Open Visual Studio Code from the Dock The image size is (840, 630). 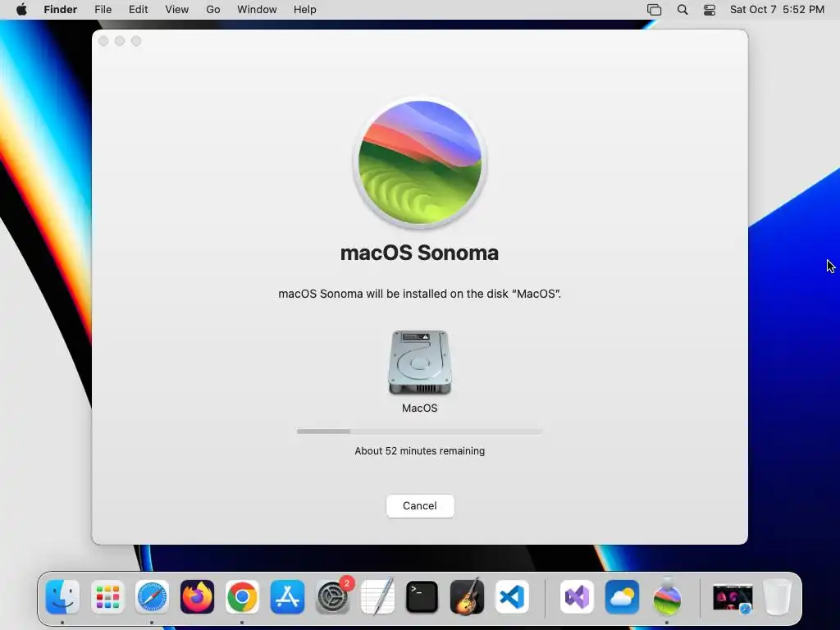click(x=512, y=597)
